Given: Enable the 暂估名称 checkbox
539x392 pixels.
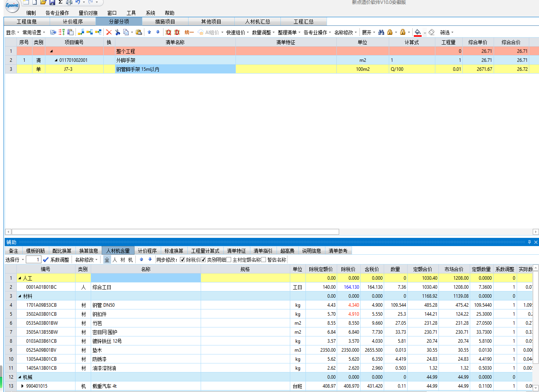Looking at the screenshot, I should point(264,260).
